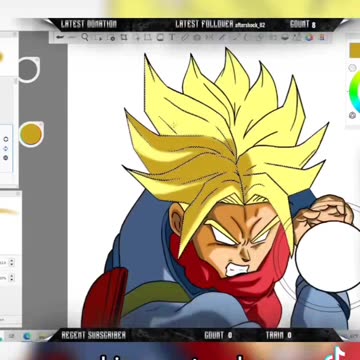This screenshot has width=360, height=360.
Task: Select the Crop tool in the toolbar
Action: tap(124, 37)
